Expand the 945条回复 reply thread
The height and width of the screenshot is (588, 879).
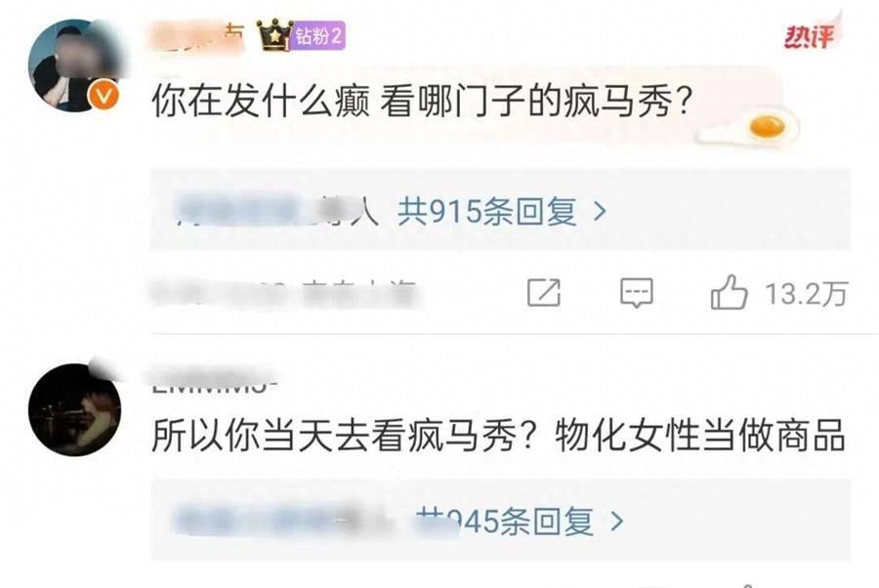(x=505, y=522)
